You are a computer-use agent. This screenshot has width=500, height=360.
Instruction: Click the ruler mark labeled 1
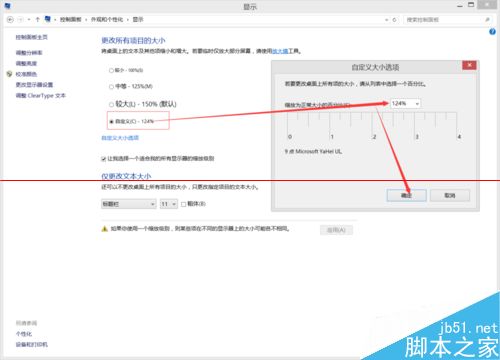pyautogui.click(x=332, y=137)
